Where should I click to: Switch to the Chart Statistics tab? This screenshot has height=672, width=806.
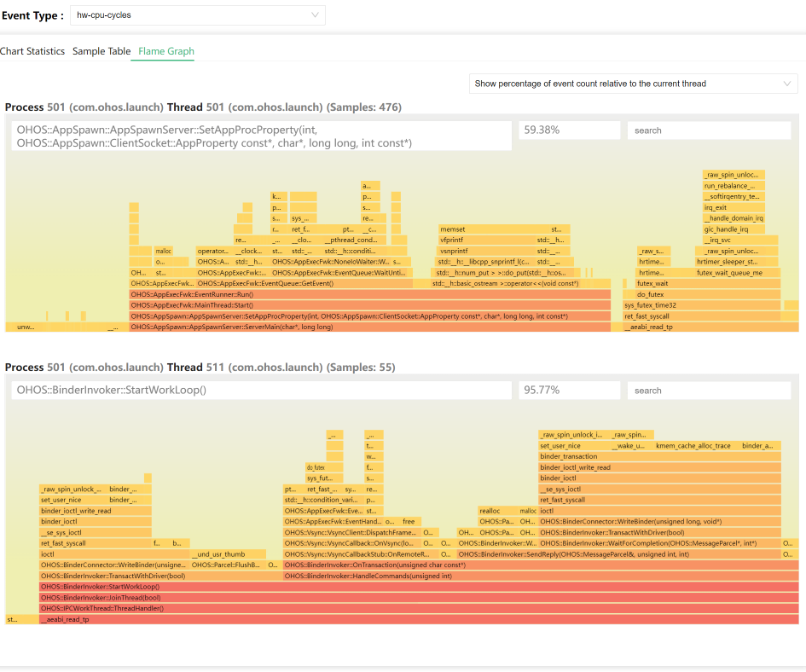coord(32,51)
